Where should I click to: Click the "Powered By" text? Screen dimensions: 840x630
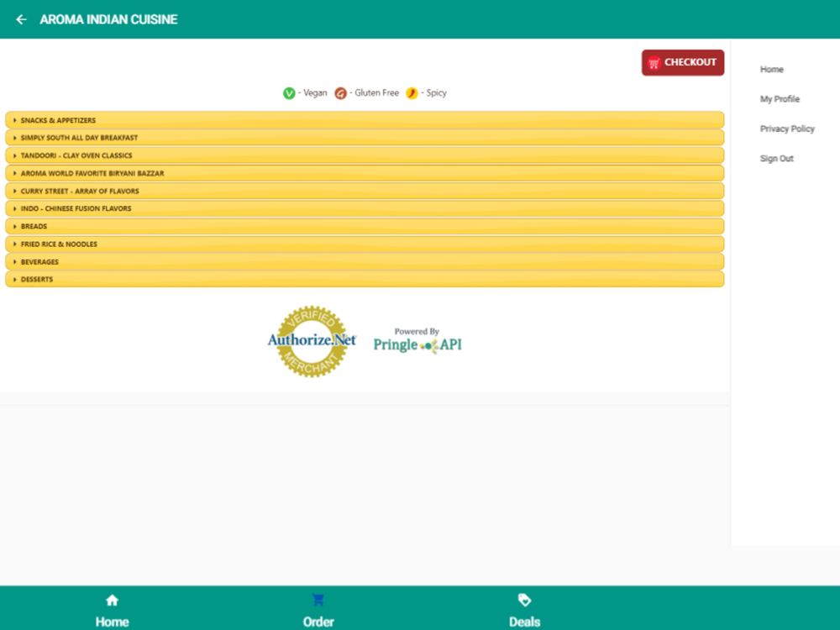417,332
